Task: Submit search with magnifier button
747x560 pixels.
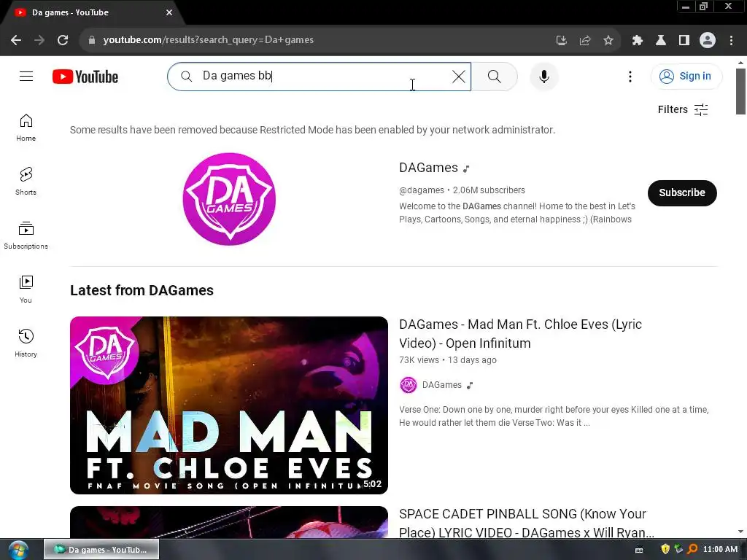Action: (495, 76)
